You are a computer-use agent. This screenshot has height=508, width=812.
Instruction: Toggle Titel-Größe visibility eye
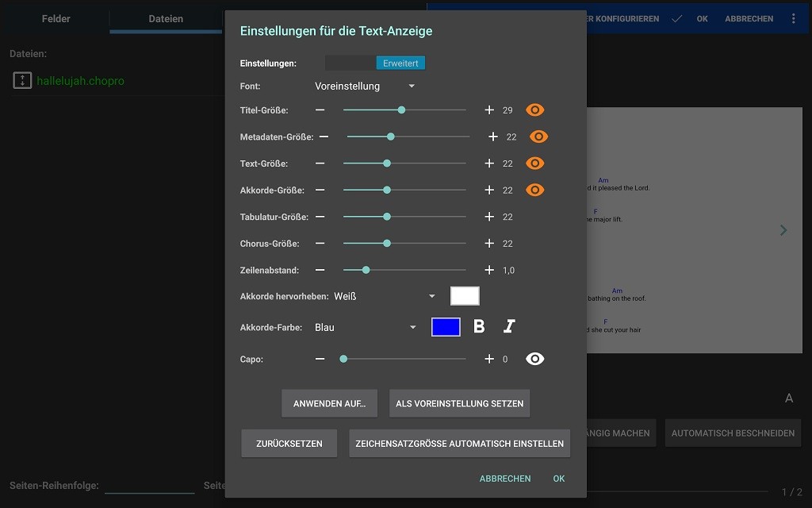[535, 110]
